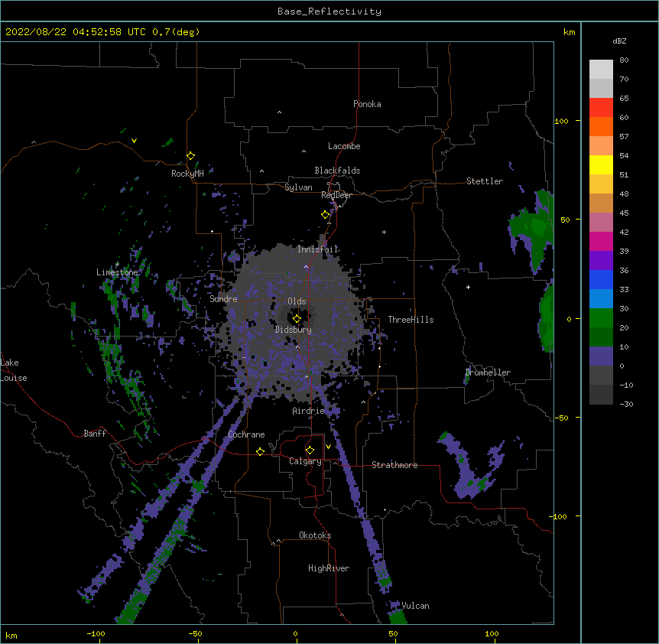Select the pink 42-45 dBZ legend swatch
This screenshot has width=659, height=644.
point(601,223)
